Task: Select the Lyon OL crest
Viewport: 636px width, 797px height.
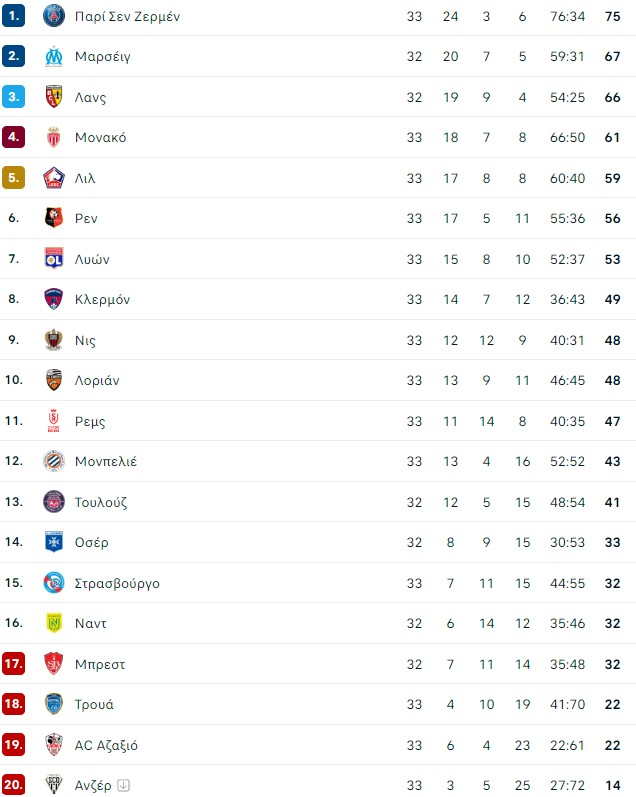Action: 54,258
